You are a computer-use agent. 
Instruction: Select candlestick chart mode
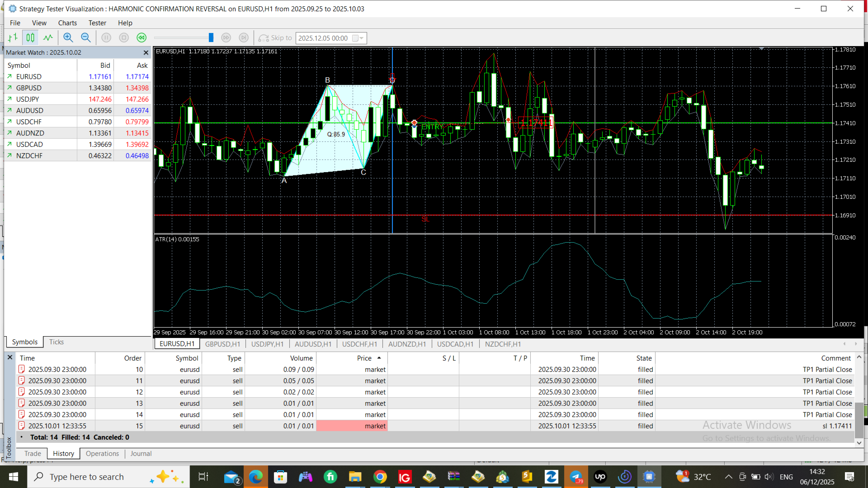point(30,38)
